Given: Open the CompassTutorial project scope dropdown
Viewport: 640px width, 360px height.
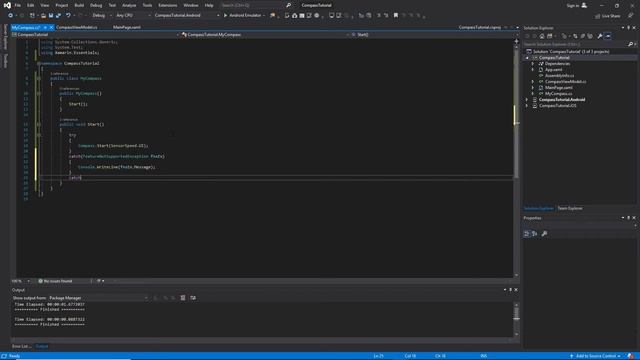Looking at the screenshot, I should coord(95,35).
